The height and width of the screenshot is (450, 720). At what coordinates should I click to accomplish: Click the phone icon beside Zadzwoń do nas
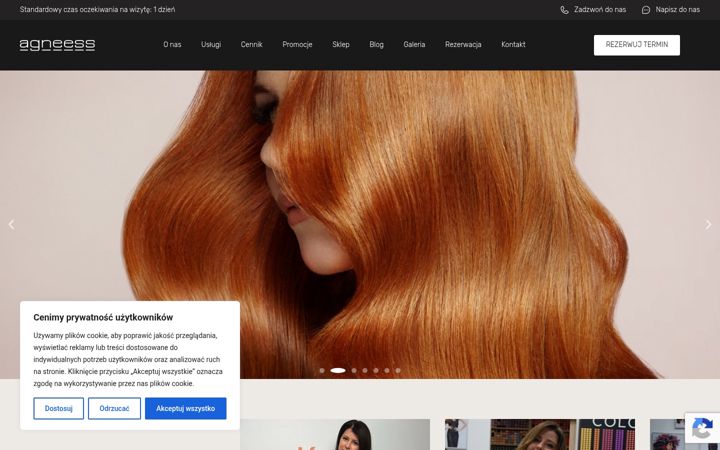coord(564,10)
